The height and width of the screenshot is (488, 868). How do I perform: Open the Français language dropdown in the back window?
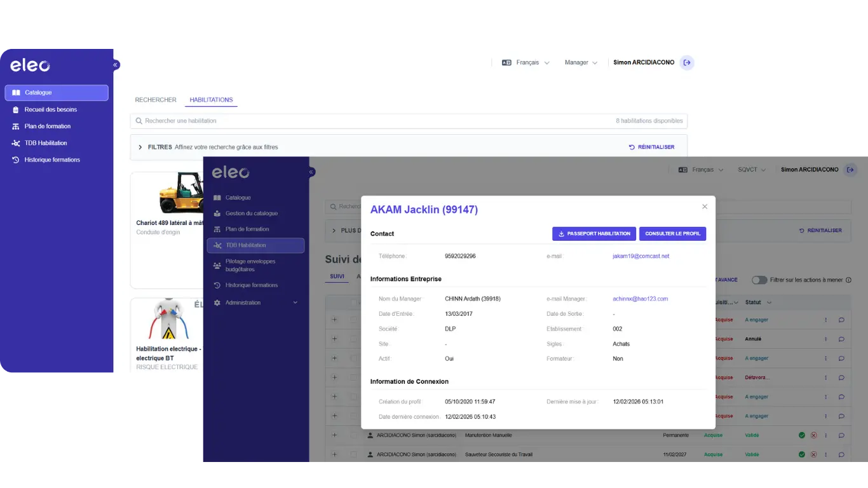pos(532,63)
